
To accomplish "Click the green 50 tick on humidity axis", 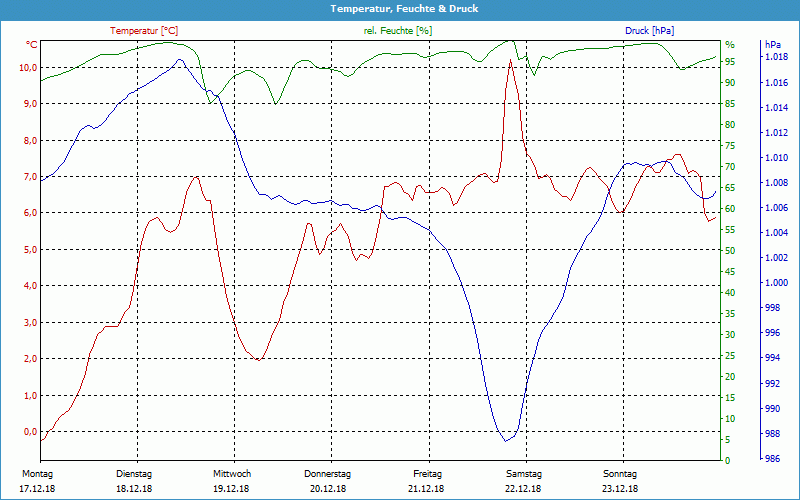I will pos(730,250).
